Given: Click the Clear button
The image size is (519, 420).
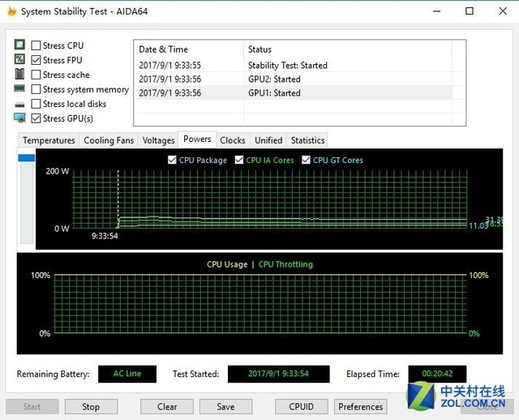Looking at the screenshot, I should coord(167,406).
